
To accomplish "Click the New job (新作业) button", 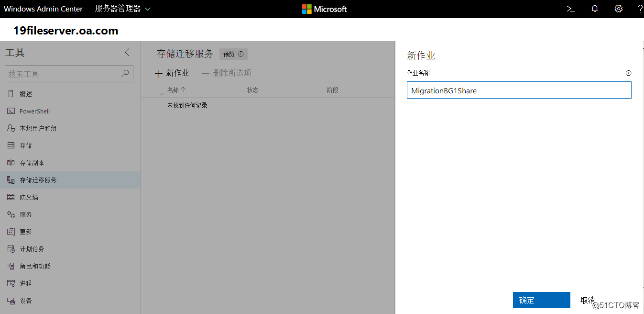I will pyautogui.click(x=172, y=73).
